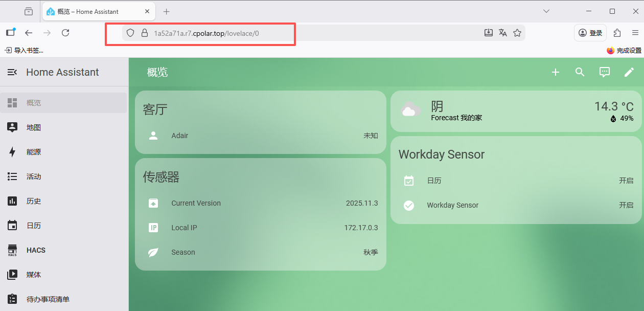
Task: Close the 概览 – Home Assistant tab
Action: tap(147, 11)
